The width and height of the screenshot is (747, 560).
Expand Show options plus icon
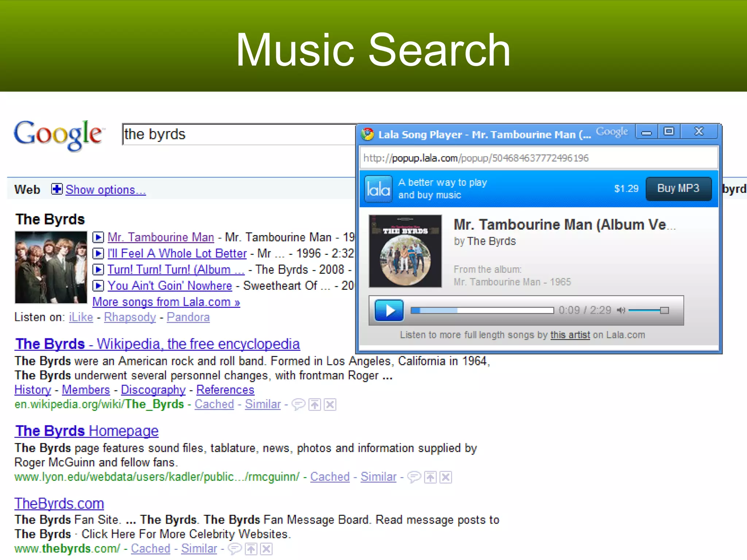coord(57,189)
